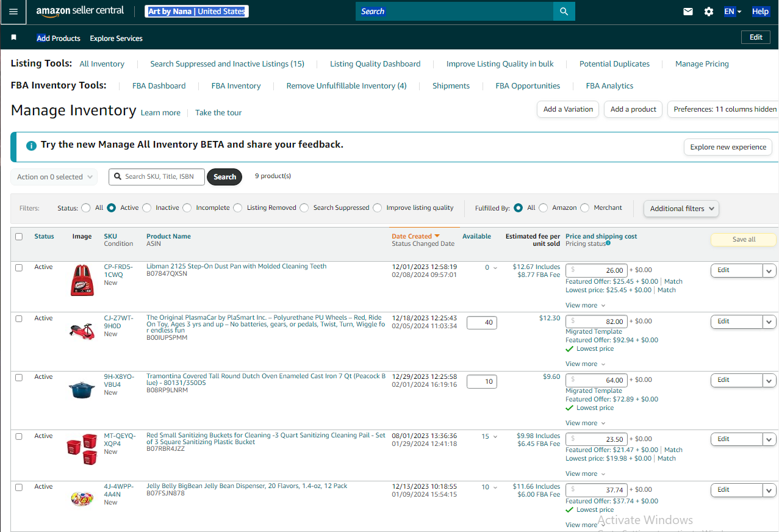This screenshot has height=532, width=779.
Task: Expand the Available chevron for Jelly Belly
Action: pyautogui.click(x=495, y=487)
